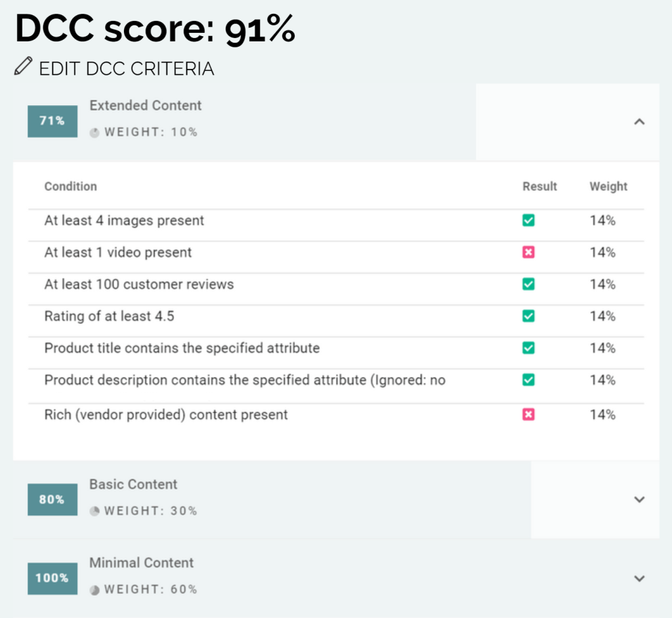Click green check for product description attribute
The height and width of the screenshot is (618, 672).
[528, 380]
